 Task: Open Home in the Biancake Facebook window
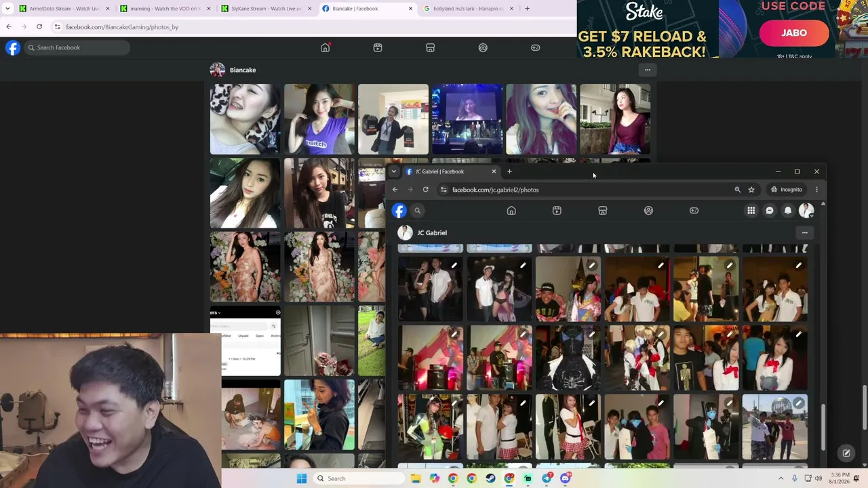pyautogui.click(x=325, y=47)
